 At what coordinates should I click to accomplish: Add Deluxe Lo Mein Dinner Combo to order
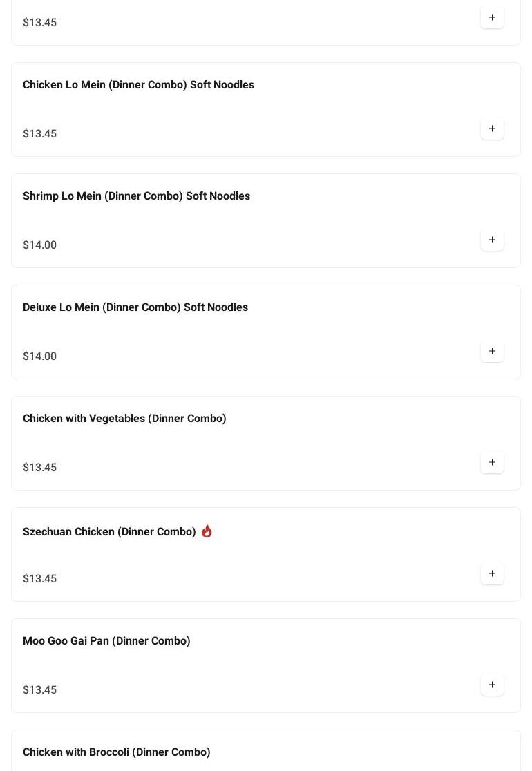pos(492,352)
